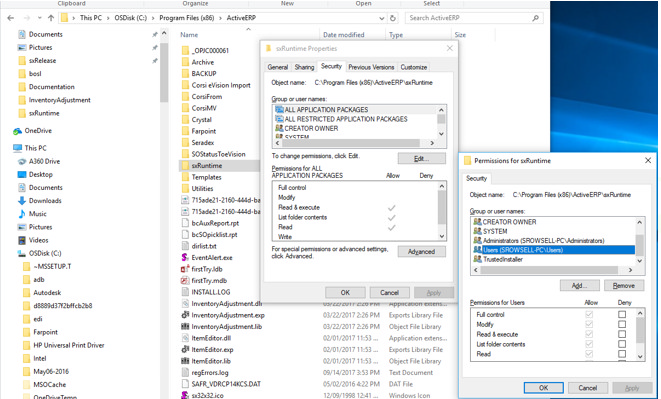Click Add... in Permissions dialog
This screenshot has height=399, width=661.
(x=579, y=286)
